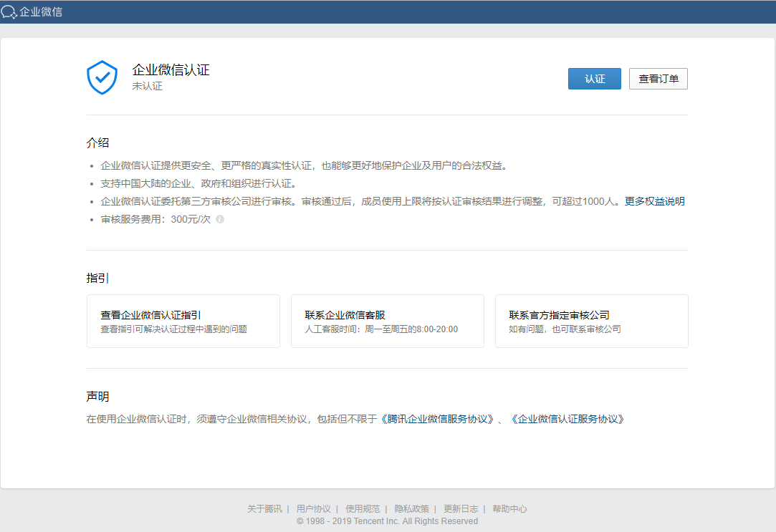Click the 查看企业微信认证指引 guide card

[183, 321]
